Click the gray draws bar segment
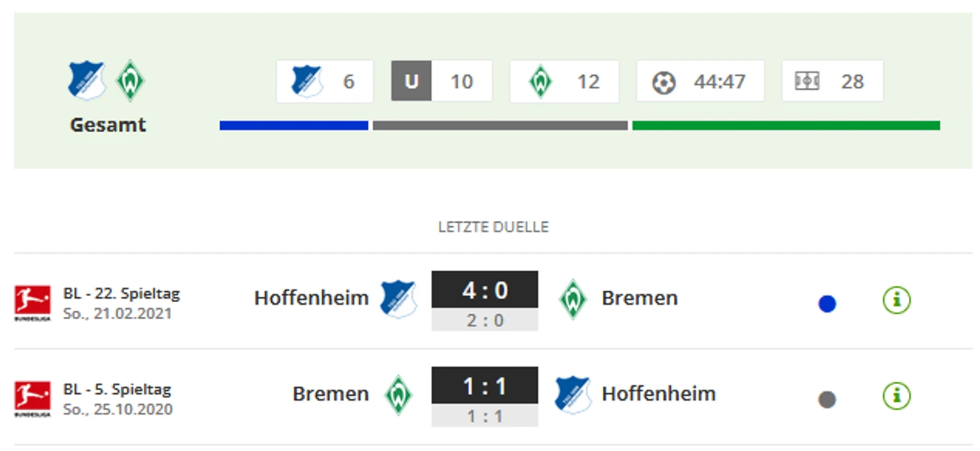Viewport: 980px width, 451px height. (500, 126)
